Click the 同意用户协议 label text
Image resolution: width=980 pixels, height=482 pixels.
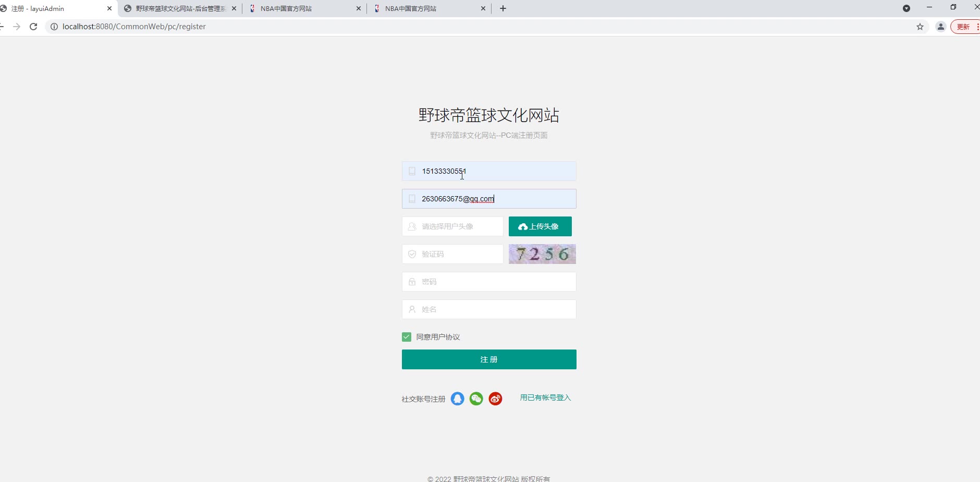point(438,337)
